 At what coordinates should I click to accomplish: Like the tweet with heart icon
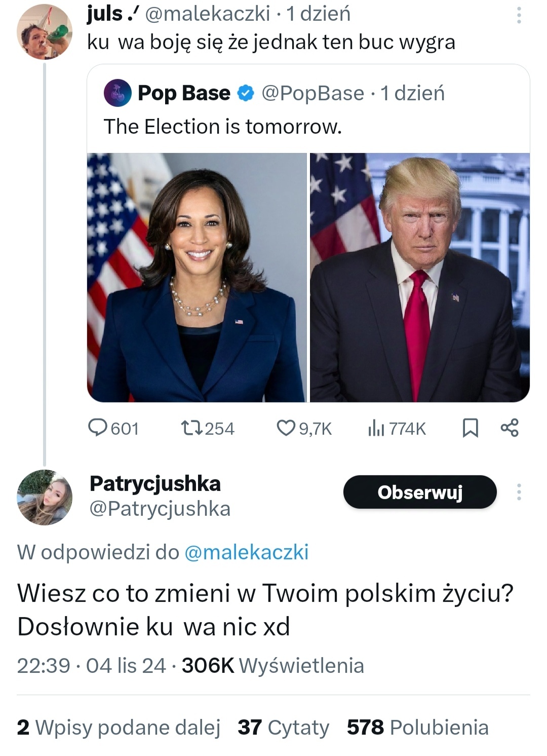coord(286,428)
